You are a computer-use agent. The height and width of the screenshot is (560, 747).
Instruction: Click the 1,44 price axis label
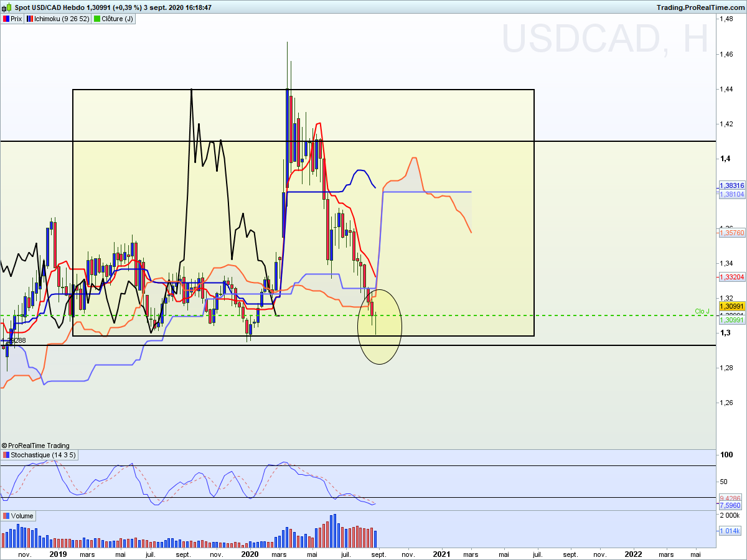click(726, 89)
